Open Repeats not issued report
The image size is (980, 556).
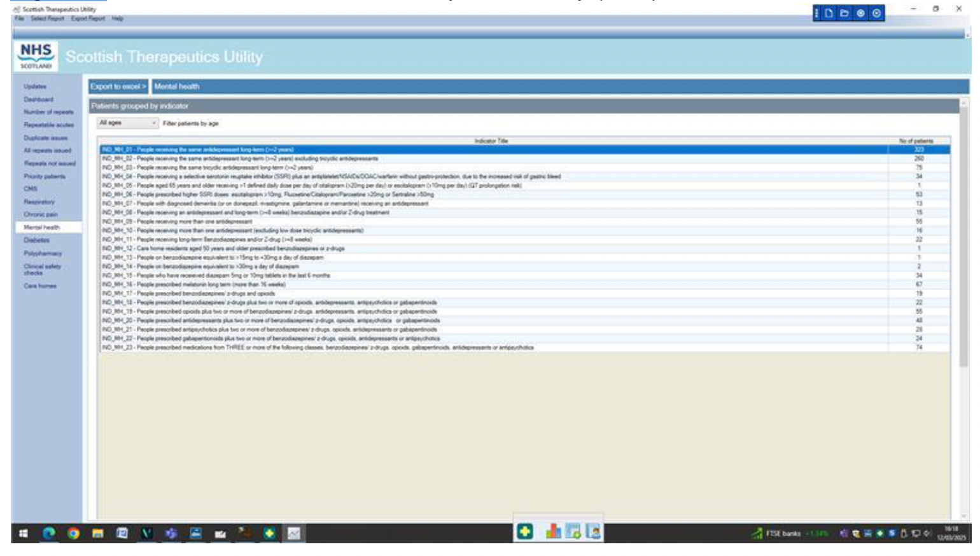(50, 163)
